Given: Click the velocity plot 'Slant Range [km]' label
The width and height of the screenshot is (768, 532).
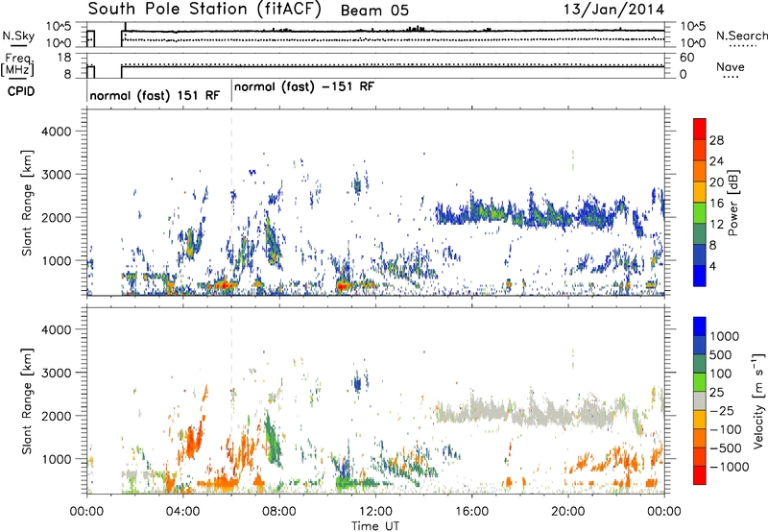Looking at the screenshot, I should [27, 400].
